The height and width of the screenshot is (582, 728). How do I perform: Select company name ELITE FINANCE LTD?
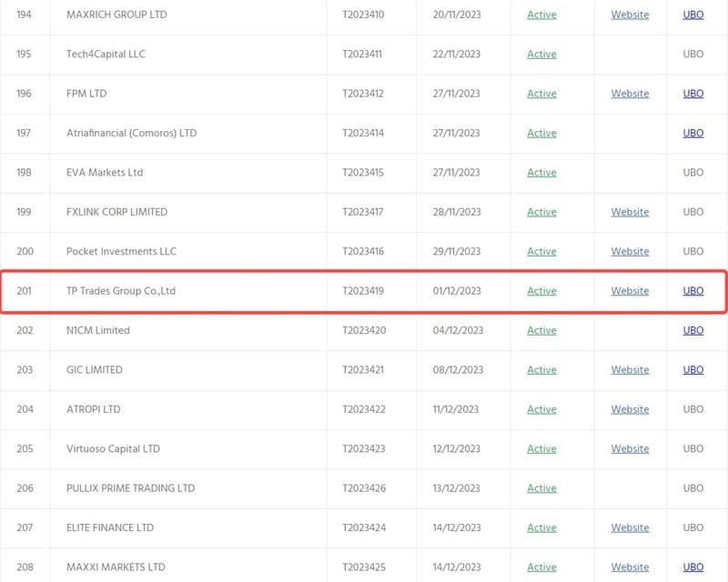click(x=110, y=527)
